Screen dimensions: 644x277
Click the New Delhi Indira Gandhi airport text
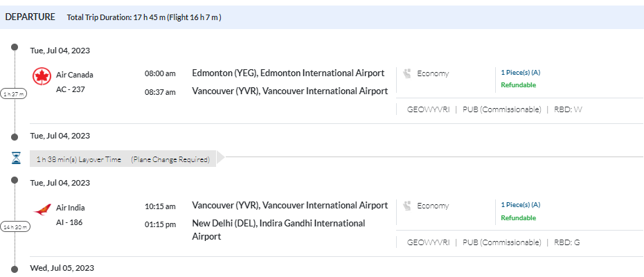[x=278, y=230]
